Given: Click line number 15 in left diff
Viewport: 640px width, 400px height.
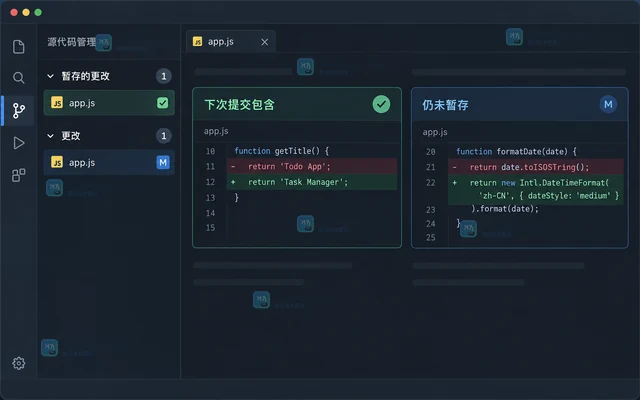Looking at the screenshot, I should [210, 228].
